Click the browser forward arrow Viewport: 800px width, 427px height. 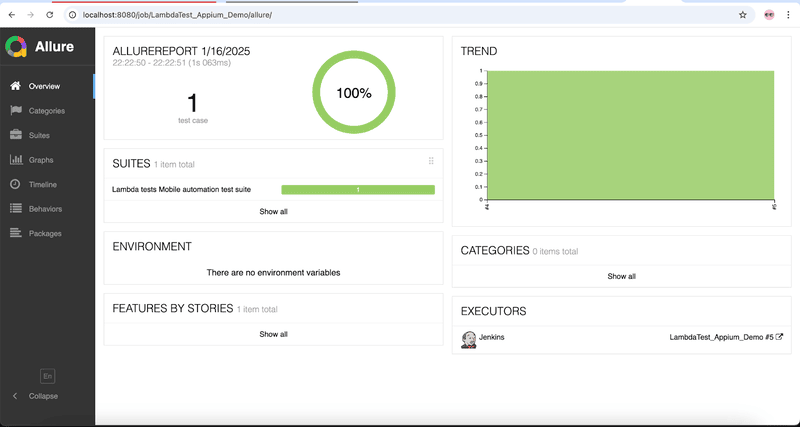30,15
